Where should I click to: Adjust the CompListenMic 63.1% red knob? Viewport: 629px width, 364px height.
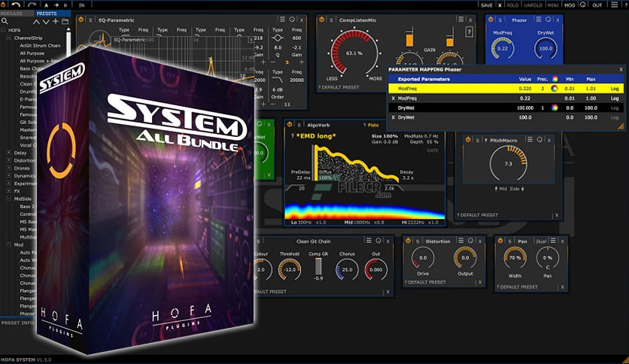click(x=354, y=53)
